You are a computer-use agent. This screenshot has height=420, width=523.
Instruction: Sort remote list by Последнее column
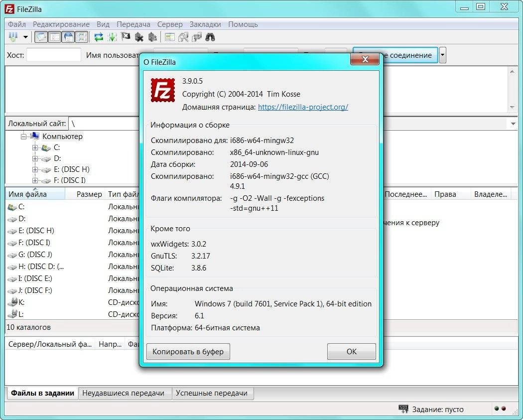(406, 194)
